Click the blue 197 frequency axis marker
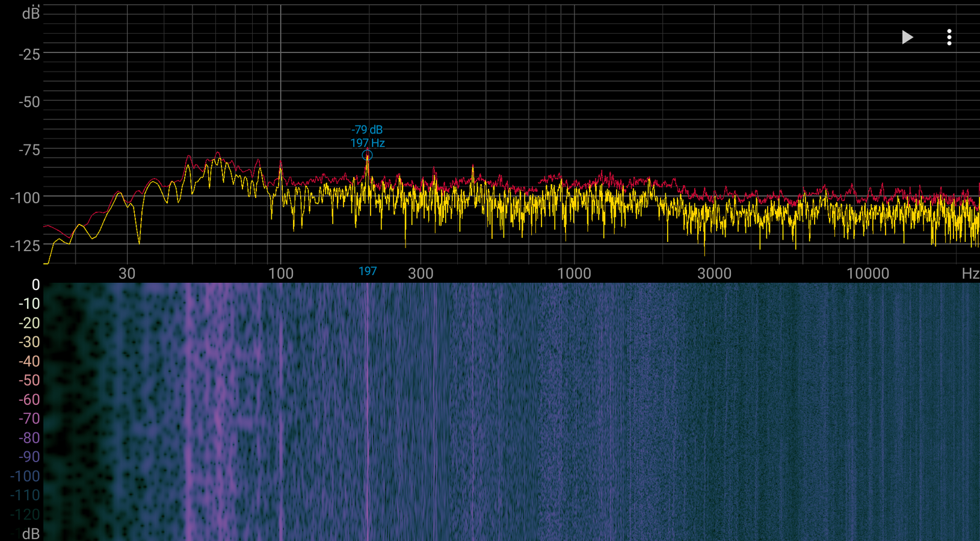The image size is (980, 541). (x=368, y=271)
